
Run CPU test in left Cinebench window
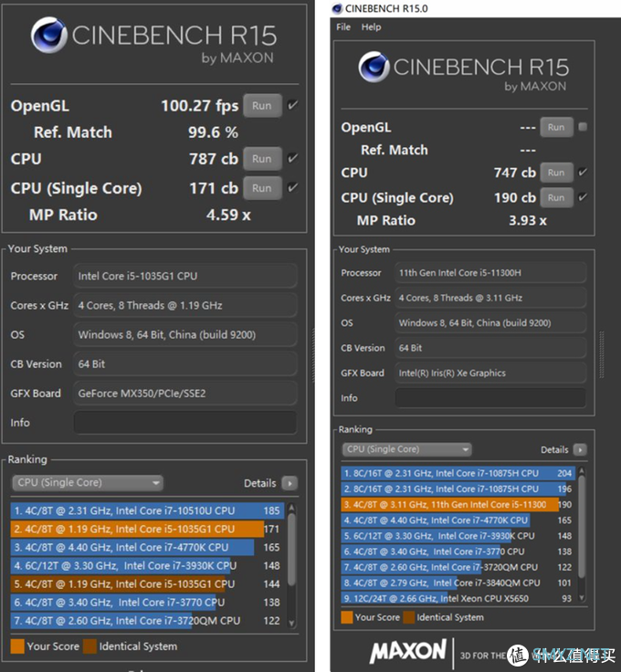click(262, 159)
